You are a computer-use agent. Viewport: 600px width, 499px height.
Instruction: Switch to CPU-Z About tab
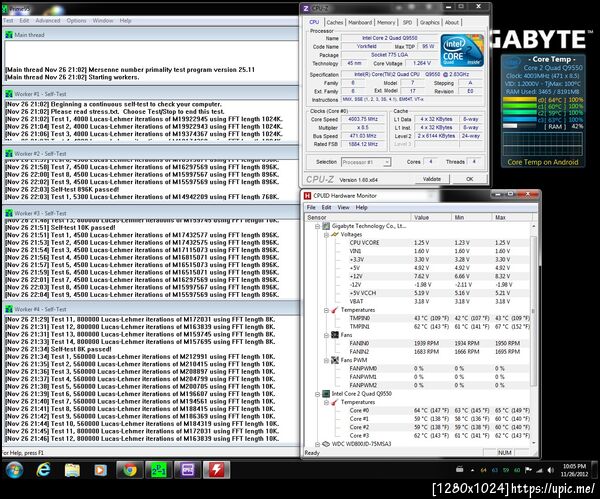(452, 23)
